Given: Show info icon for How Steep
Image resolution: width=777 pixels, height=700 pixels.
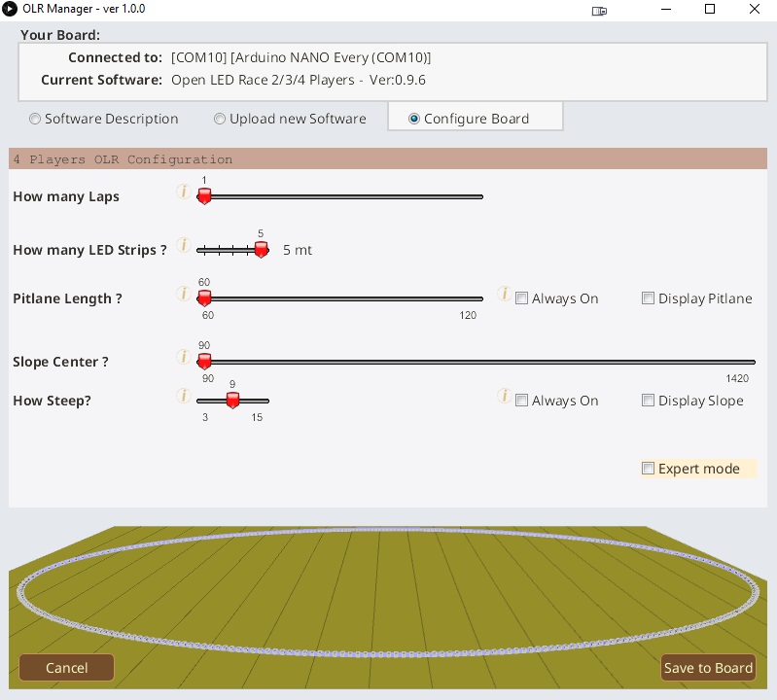Looking at the screenshot, I should 184,396.
